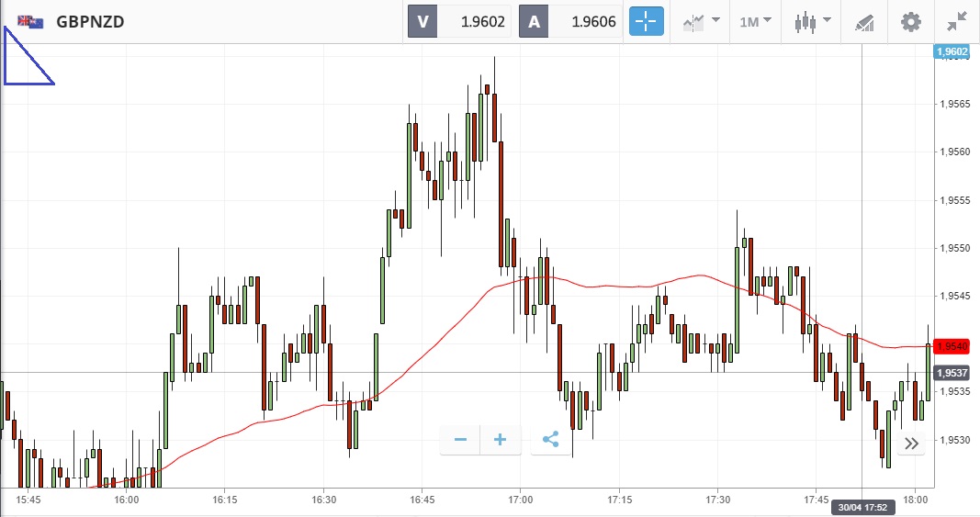Screen dimensions: 980x517
Task: Click the blue current price tag 1,9602
Action: pyautogui.click(x=952, y=52)
